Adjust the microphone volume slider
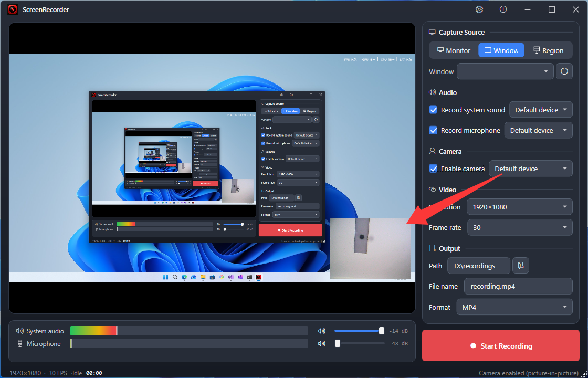This screenshot has width=588, height=378. click(359, 343)
